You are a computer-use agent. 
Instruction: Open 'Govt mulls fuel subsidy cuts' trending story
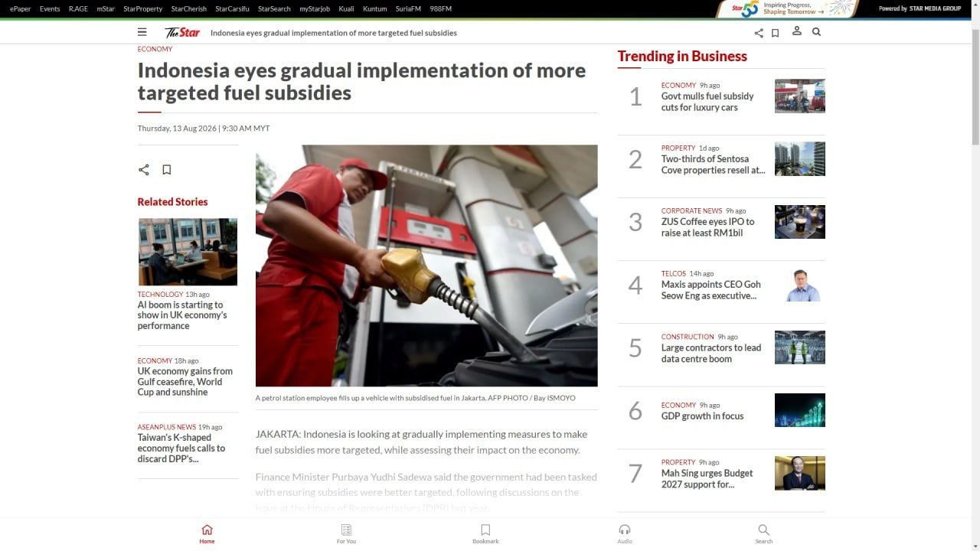pyautogui.click(x=707, y=102)
